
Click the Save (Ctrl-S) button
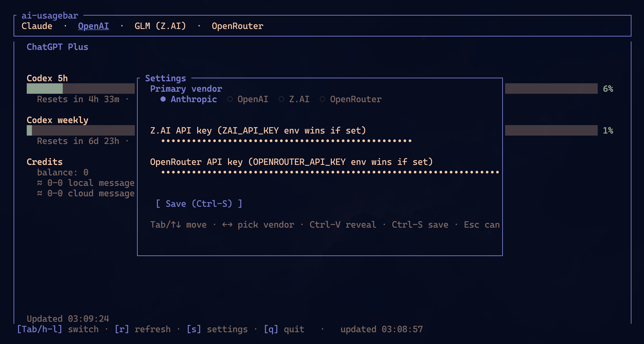point(199,204)
